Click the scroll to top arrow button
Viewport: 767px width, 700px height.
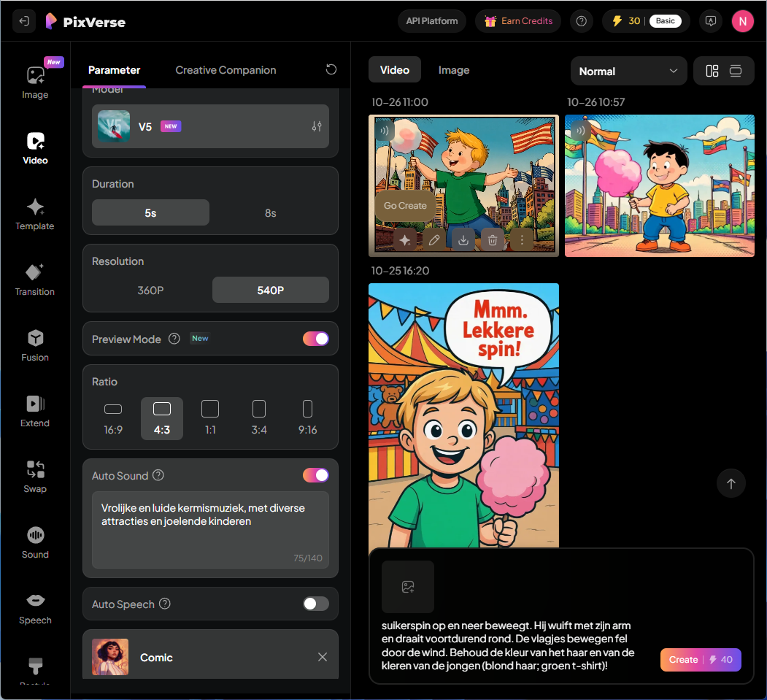pos(731,483)
